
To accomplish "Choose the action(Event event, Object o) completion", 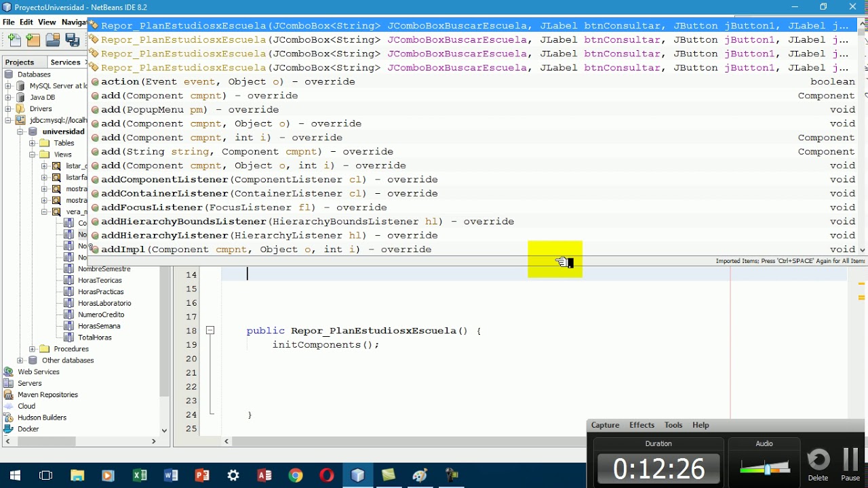I will (x=473, y=81).
